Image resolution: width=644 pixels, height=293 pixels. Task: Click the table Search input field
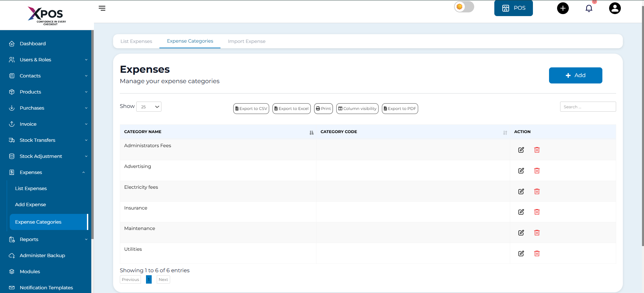pos(588,107)
